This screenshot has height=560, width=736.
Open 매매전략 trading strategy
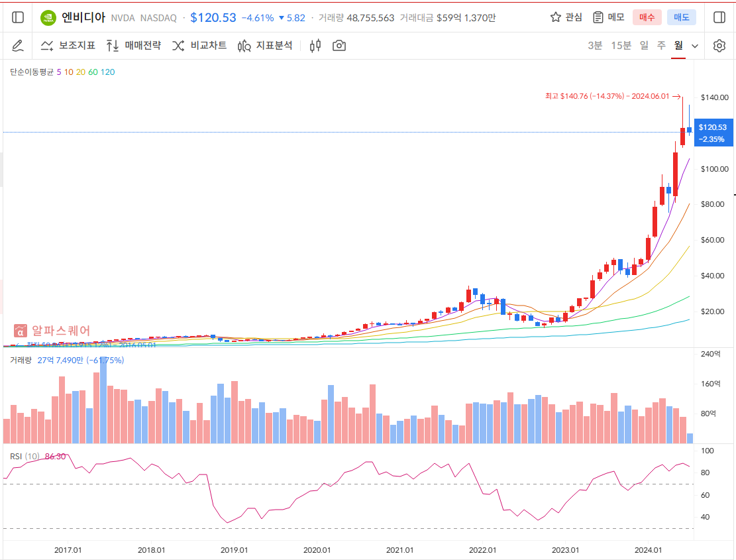[x=134, y=46]
